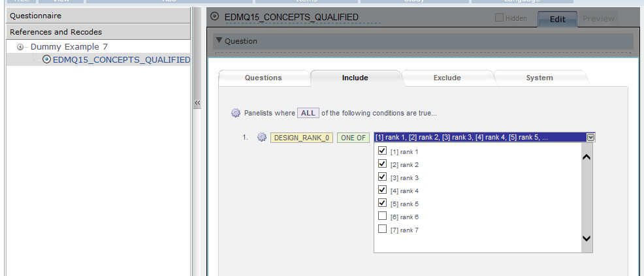Viewport: 644px width, 276px height.
Task: Change the ALL condition selector
Action: pyautogui.click(x=308, y=113)
